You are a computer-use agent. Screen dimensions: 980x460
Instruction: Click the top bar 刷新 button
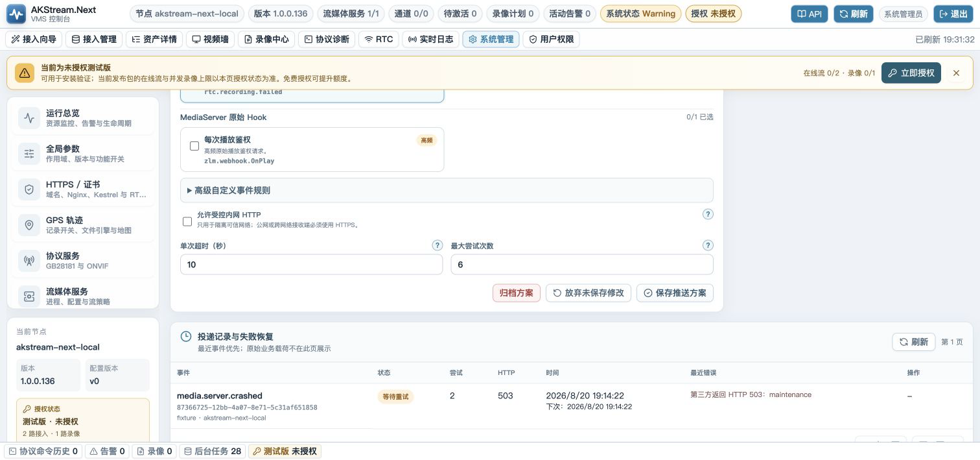pos(853,14)
